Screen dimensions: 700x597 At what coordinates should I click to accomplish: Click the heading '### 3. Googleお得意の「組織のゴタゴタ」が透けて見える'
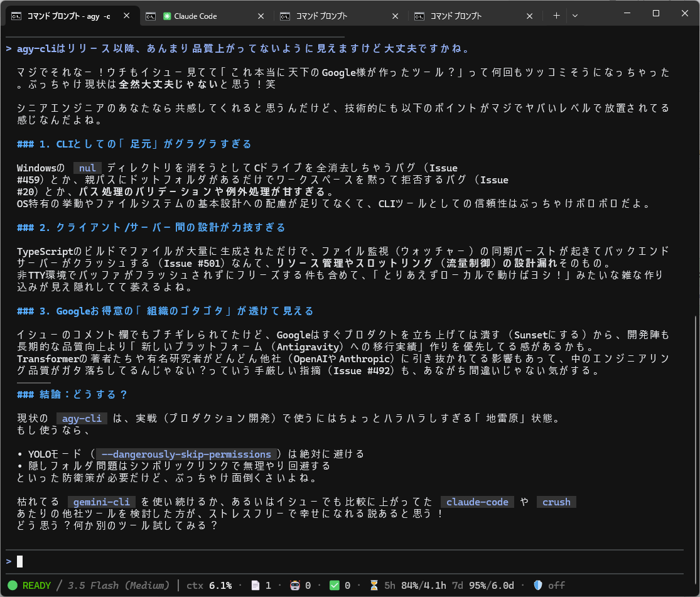pos(165,311)
